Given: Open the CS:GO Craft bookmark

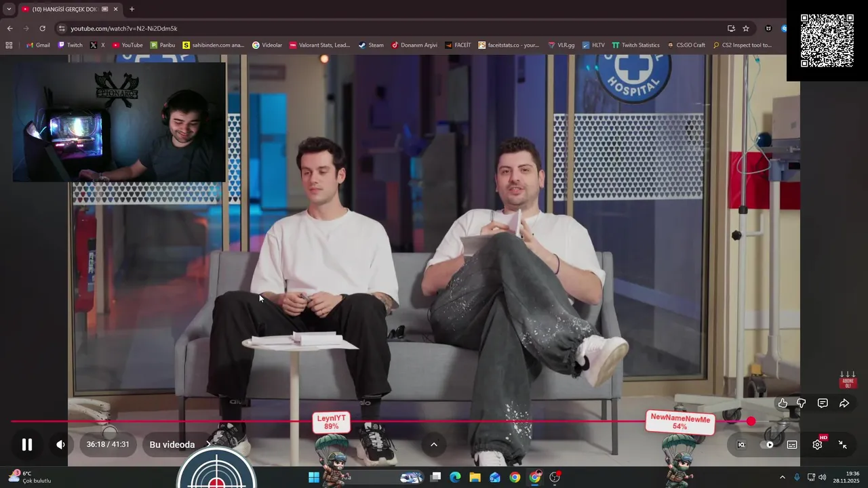Looking at the screenshot, I should (x=686, y=45).
